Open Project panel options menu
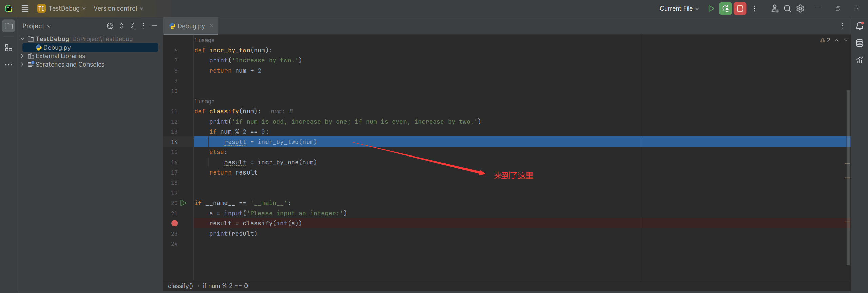Viewport: 868px width, 293px height. pyautogui.click(x=143, y=26)
